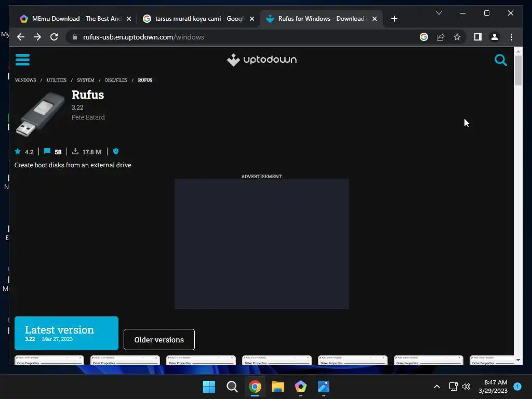Go back with the browser back arrow
The height and width of the screenshot is (399, 532).
tap(21, 37)
